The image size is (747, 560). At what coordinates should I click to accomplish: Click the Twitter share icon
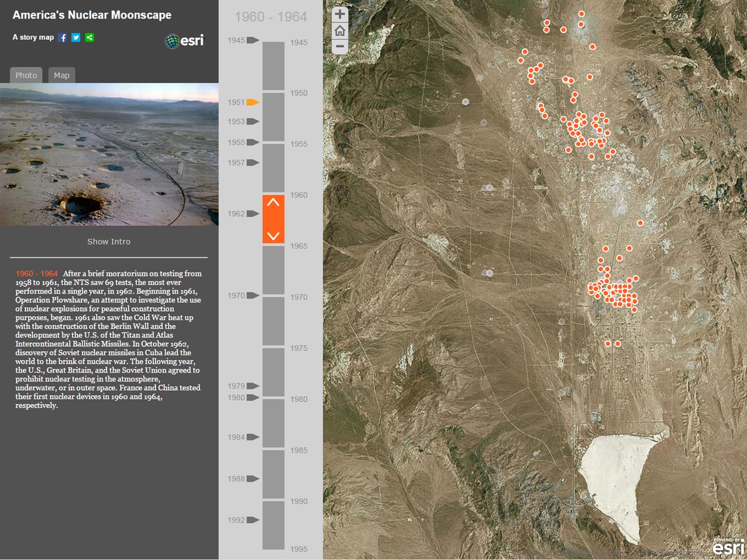click(x=76, y=37)
